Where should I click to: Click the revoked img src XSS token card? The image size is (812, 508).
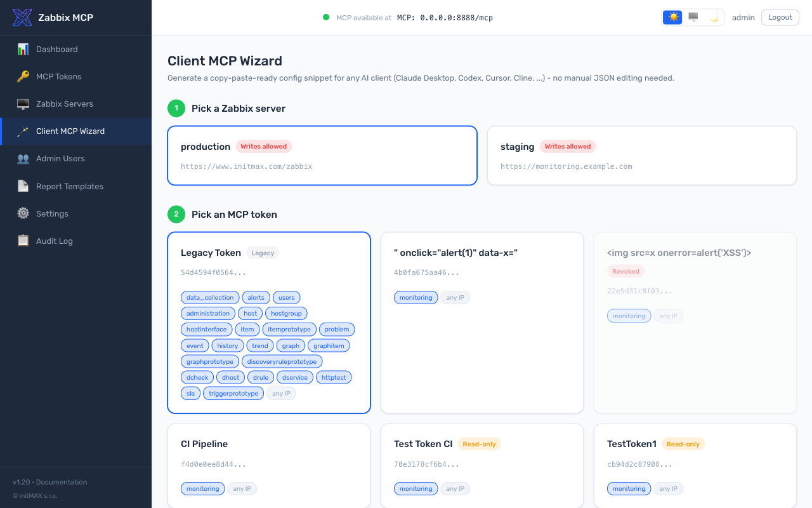(695, 323)
